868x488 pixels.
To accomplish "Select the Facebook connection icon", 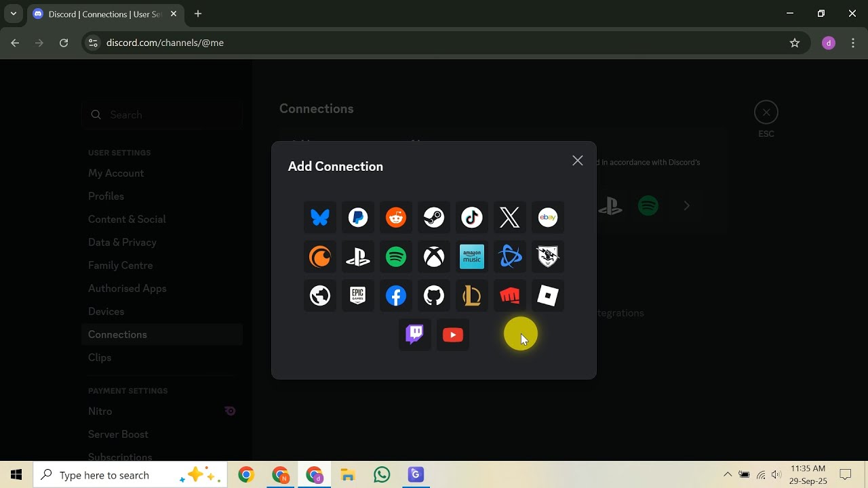I will pyautogui.click(x=396, y=296).
